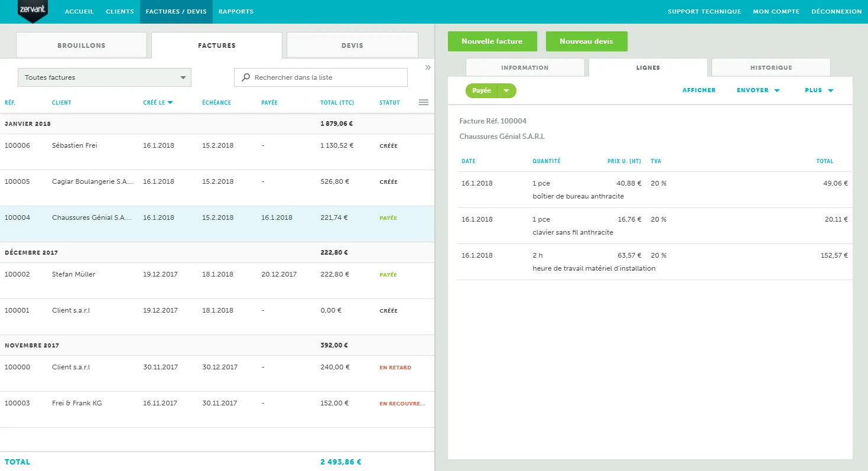Click the search magnifier icon

pyautogui.click(x=246, y=77)
